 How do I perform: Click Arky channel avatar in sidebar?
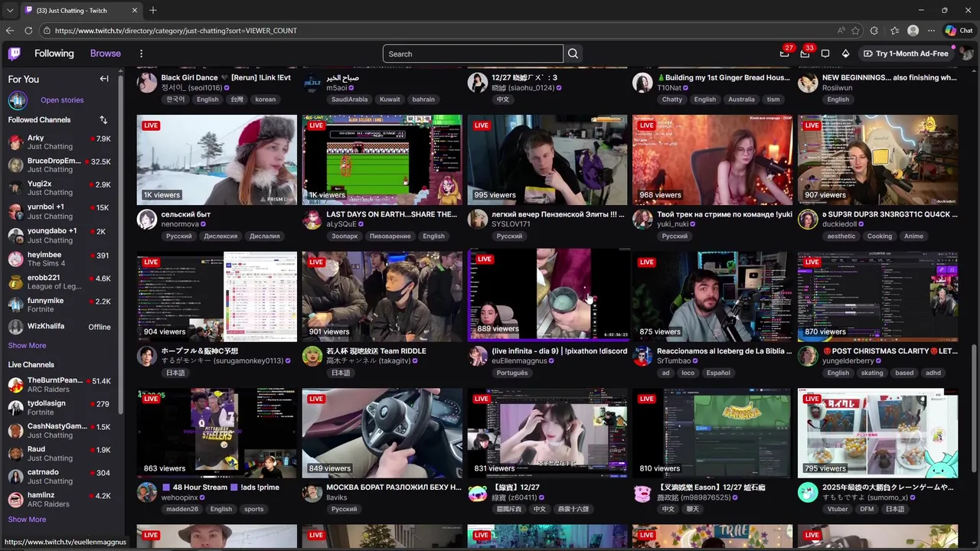pyautogui.click(x=15, y=142)
